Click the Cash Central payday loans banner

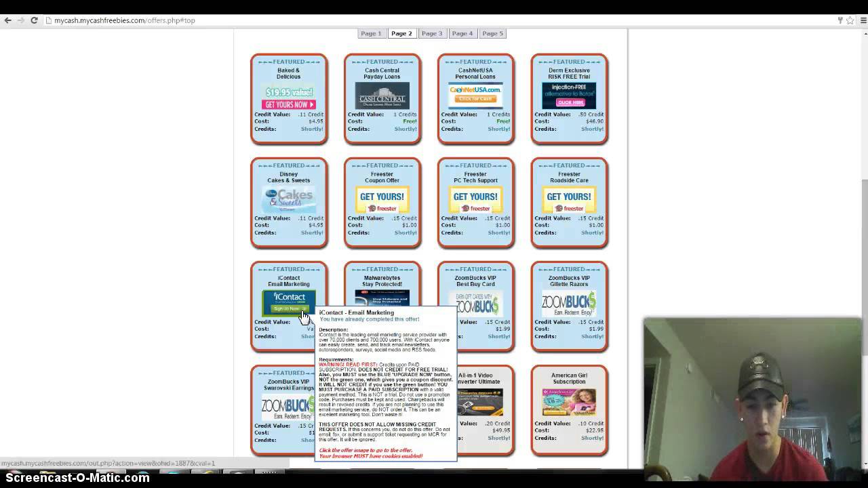point(382,96)
